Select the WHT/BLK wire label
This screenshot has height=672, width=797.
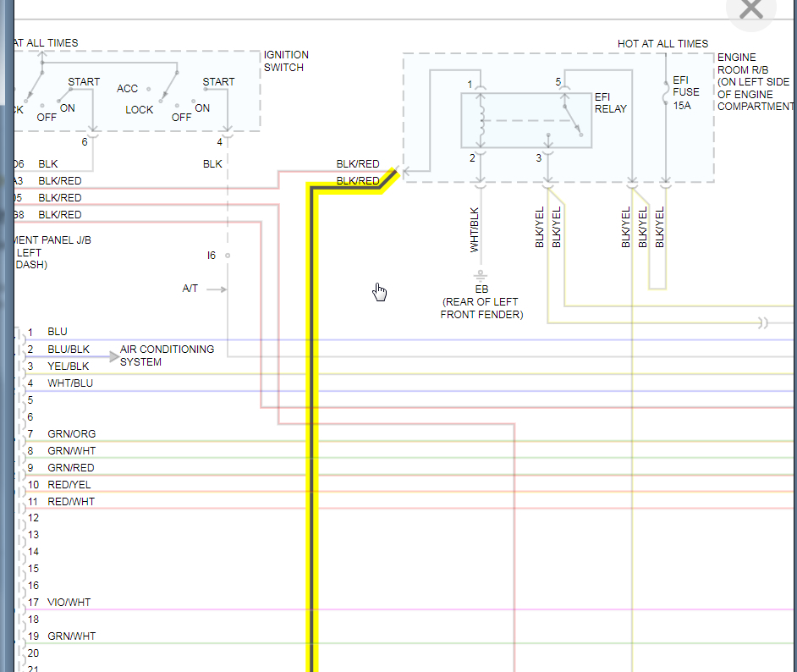pyautogui.click(x=475, y=229)
